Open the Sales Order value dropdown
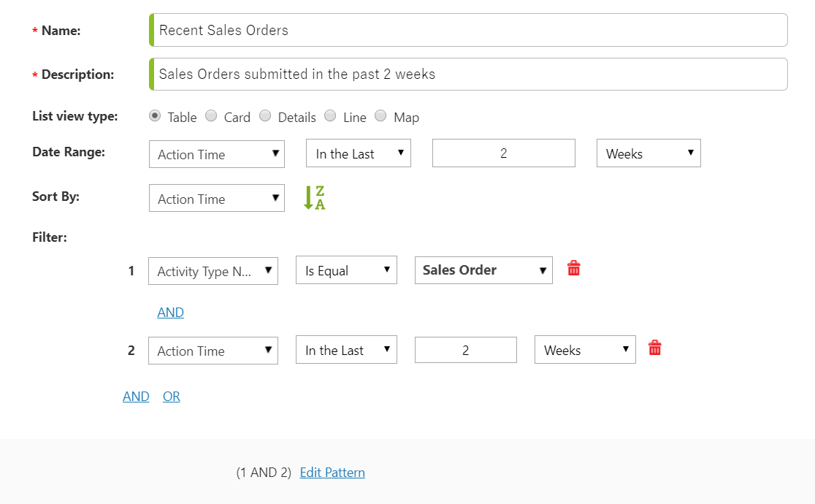Image resolution: width=815 pixels, height=504 pixels. [483, 270]
